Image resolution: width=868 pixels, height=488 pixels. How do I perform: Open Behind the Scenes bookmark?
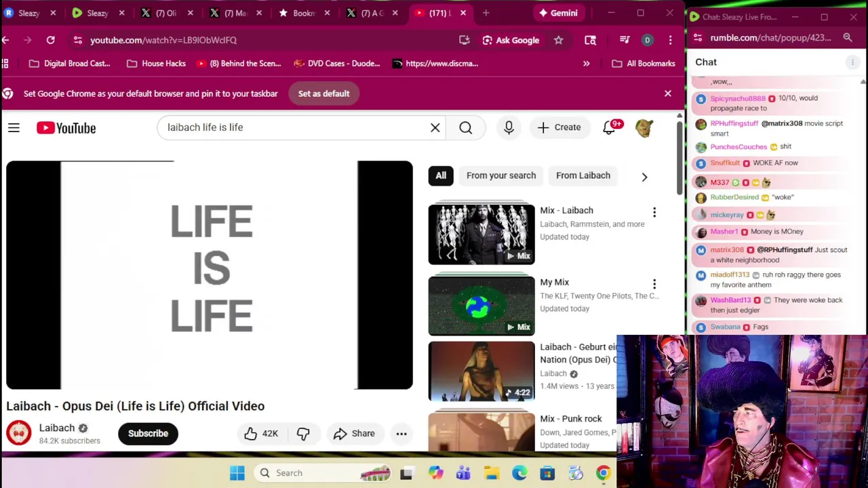coord(239,64)
